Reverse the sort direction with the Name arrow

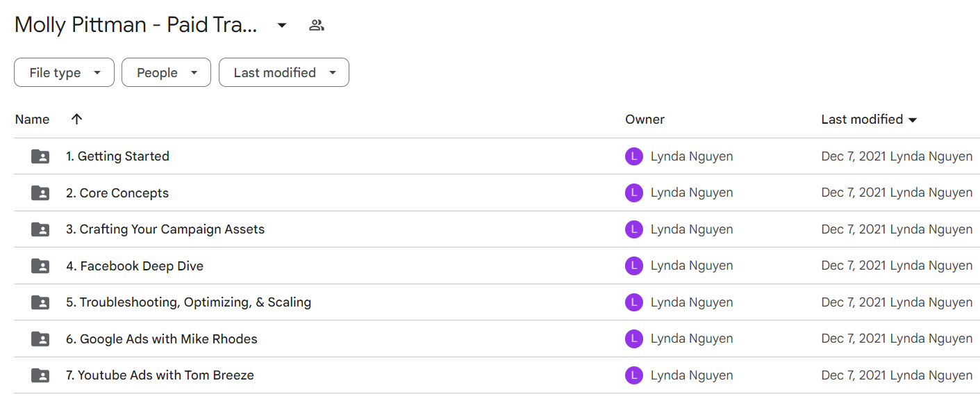pos(76,119)
